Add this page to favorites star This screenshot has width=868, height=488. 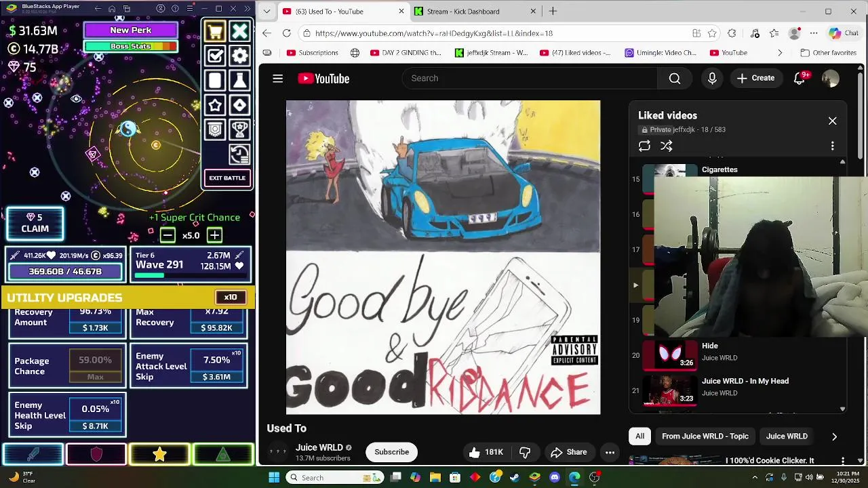pyautogui.click(x=712, y=33)
